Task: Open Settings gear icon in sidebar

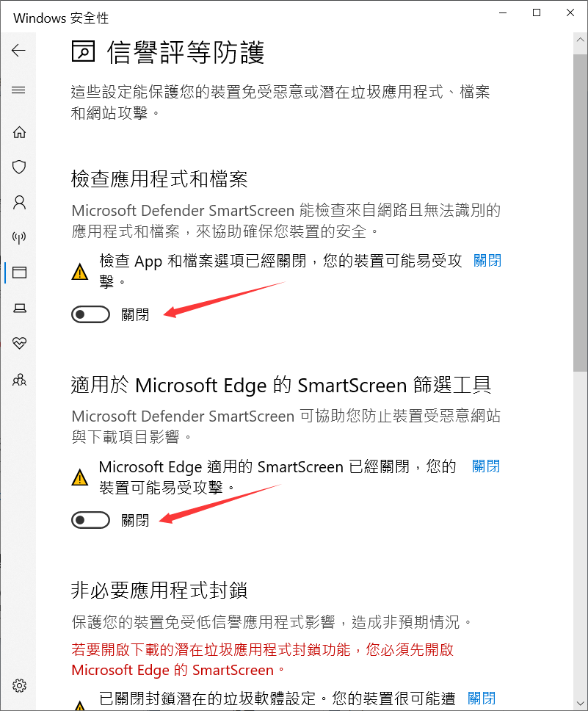Action: (x=20, y=685)
